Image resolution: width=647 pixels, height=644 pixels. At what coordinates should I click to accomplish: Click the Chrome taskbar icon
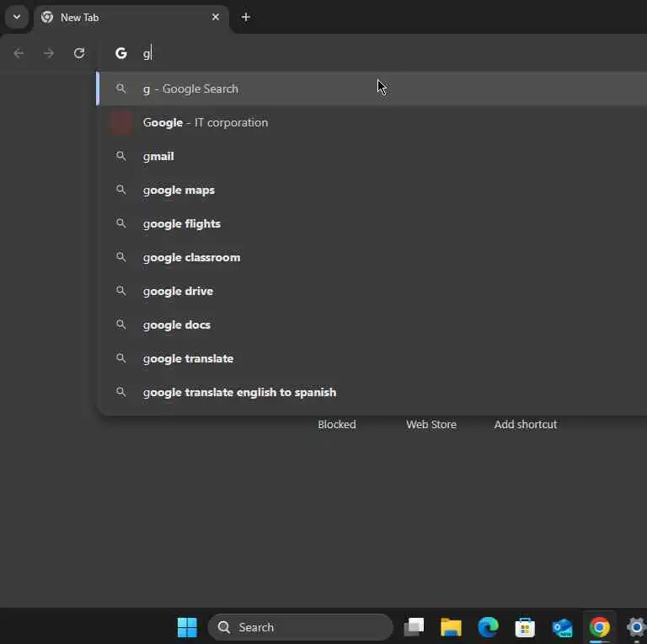tap(600, 627)
